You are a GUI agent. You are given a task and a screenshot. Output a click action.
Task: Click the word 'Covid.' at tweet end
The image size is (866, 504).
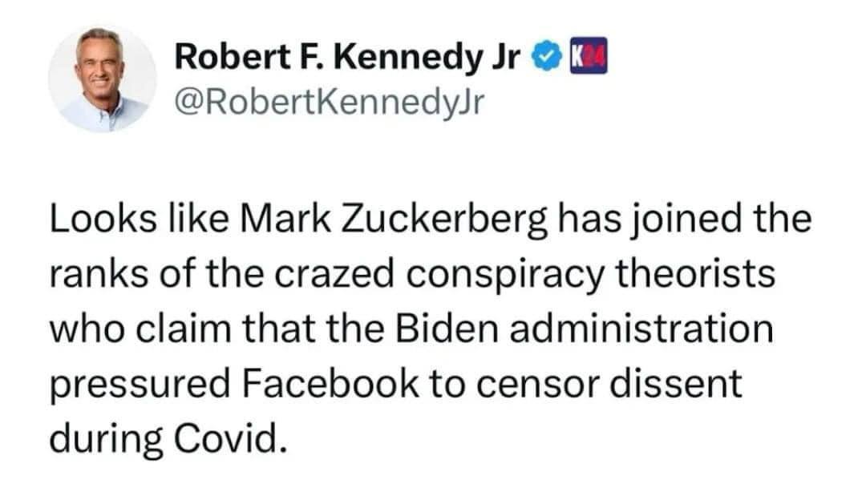(x=233, y=438)
